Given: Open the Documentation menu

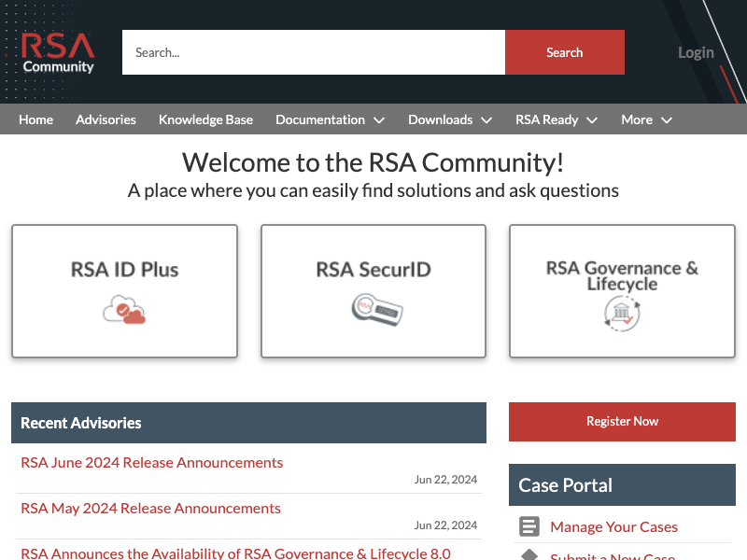Looking at the screenshot, I should pos(320,119).
